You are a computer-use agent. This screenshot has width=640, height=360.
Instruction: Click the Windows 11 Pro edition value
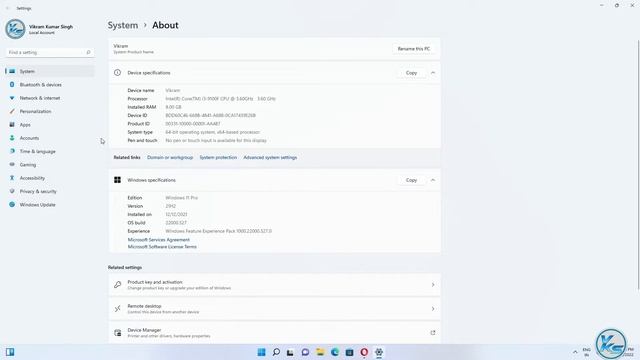point(182,198)
